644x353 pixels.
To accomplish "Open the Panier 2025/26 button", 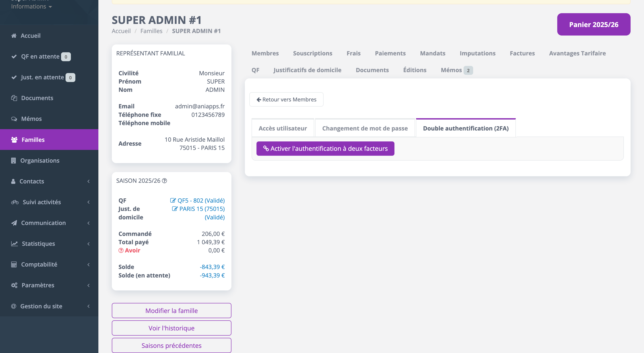I will coord(593,25).
